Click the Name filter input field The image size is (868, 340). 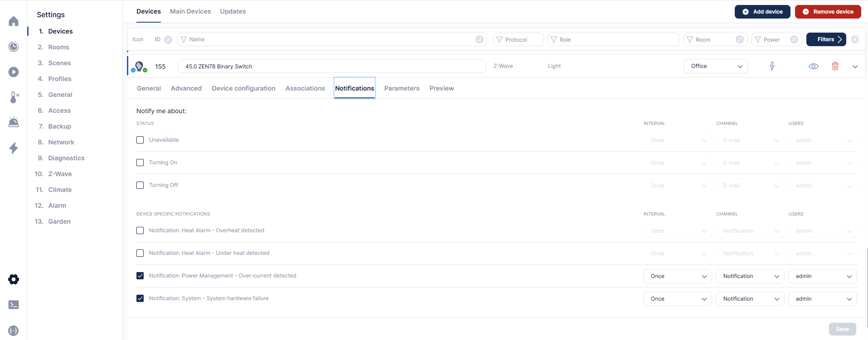(x=332, y=39)
